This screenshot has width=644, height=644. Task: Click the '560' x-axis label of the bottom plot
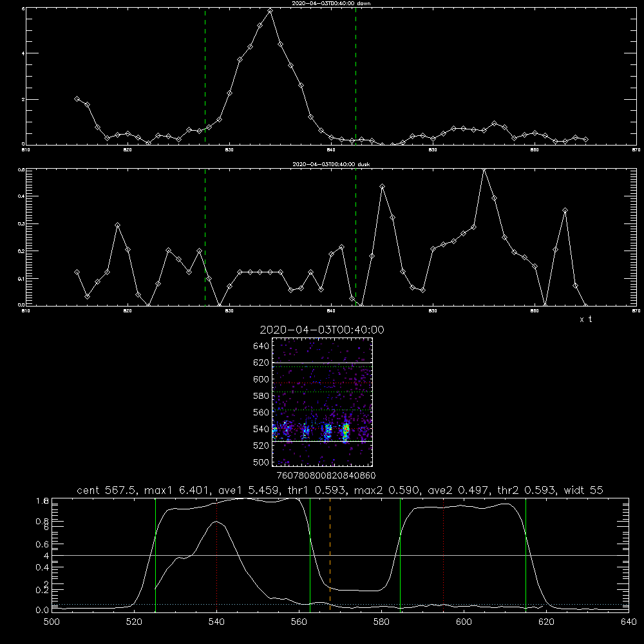pos(299,622)
